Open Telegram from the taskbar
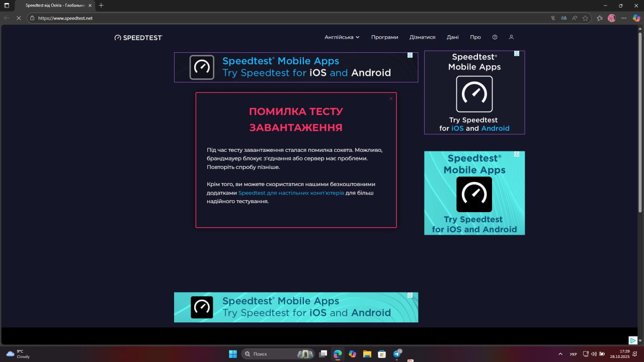The width and height of the screenshot is (644, 362). 397,354
